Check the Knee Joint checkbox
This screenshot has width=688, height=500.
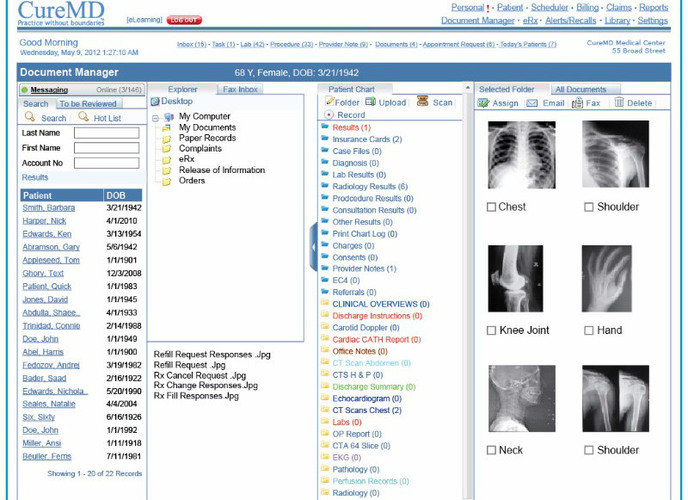coord(491,330)
